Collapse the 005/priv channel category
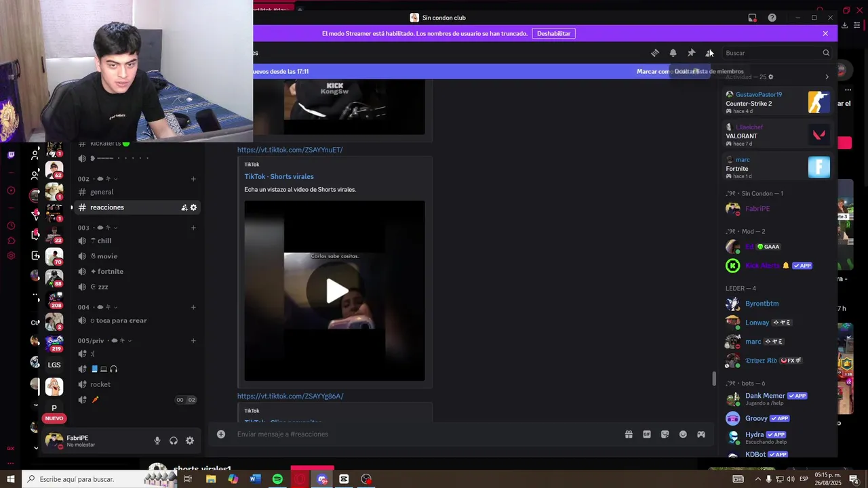This screenshot has width=868, height=488. [104, 341]
